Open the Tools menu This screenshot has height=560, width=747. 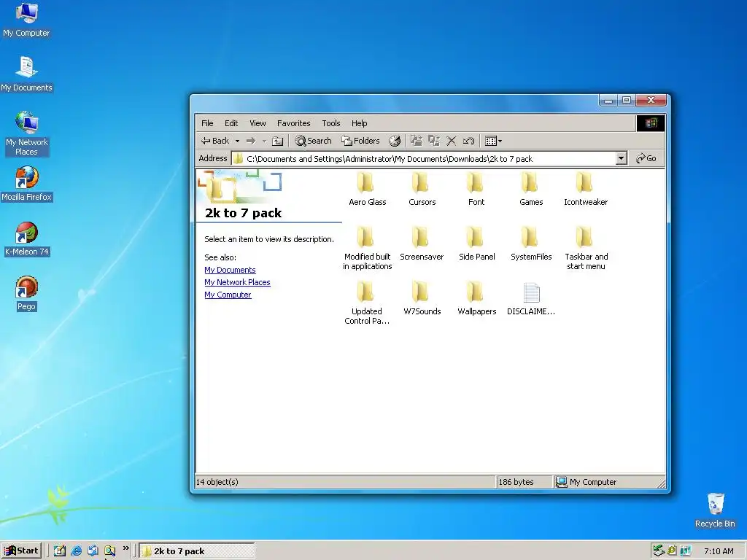[330, 123]
